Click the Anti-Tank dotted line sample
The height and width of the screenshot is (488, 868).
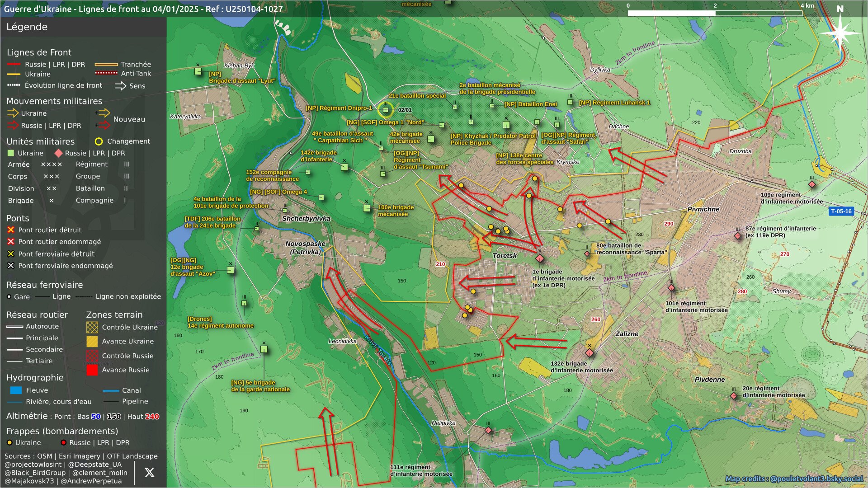click(x=106, y=73)
